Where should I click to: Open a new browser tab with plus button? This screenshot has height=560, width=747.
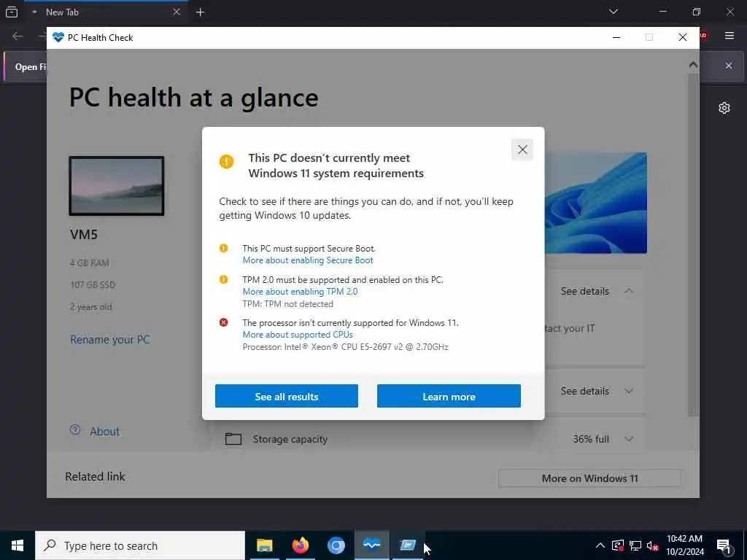[200, 12]
